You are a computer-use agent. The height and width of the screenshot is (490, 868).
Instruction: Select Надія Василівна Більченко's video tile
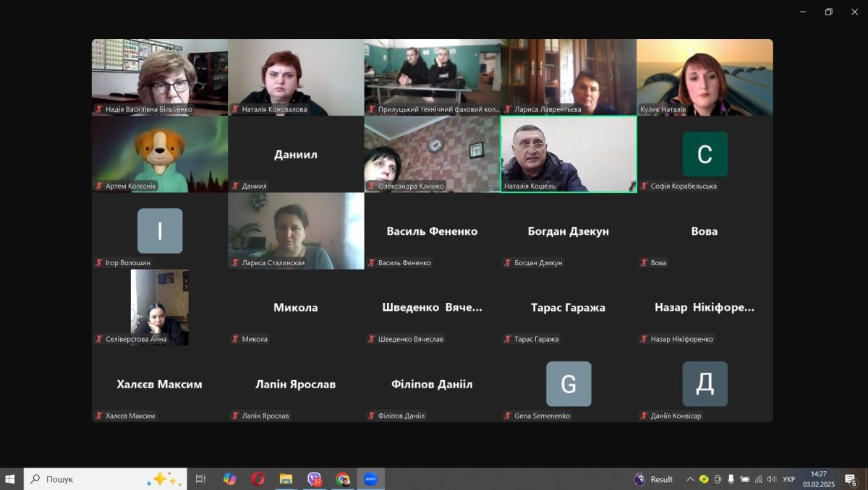pyautogui.click(x=160, y=77)
